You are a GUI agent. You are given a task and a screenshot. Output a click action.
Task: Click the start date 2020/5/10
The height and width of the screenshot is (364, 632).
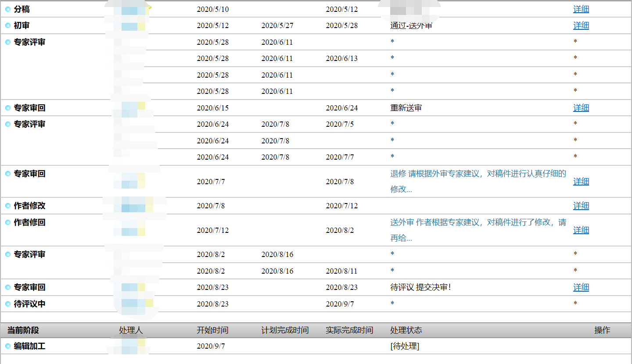click(213, 9)
